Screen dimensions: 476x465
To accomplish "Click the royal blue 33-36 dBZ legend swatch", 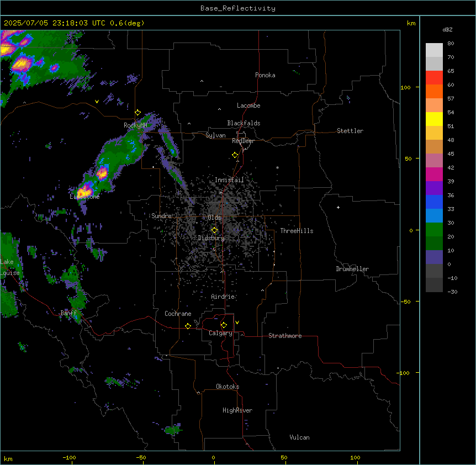I will point(434,202).
